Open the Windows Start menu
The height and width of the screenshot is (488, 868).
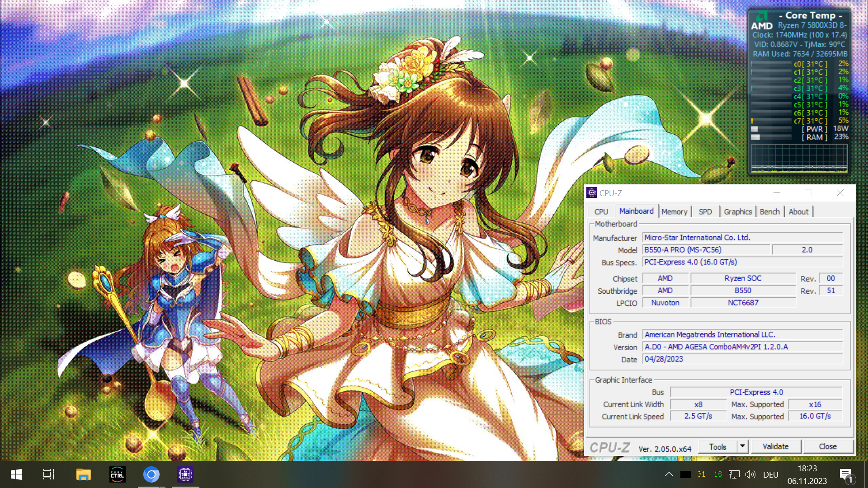16,474
